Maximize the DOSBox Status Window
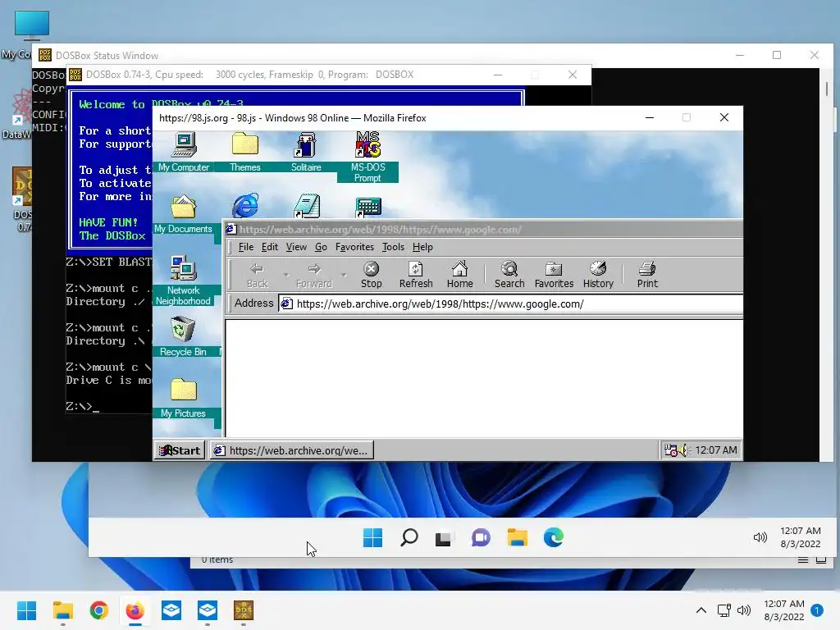 pyautogui.click(x=777, y=55)
